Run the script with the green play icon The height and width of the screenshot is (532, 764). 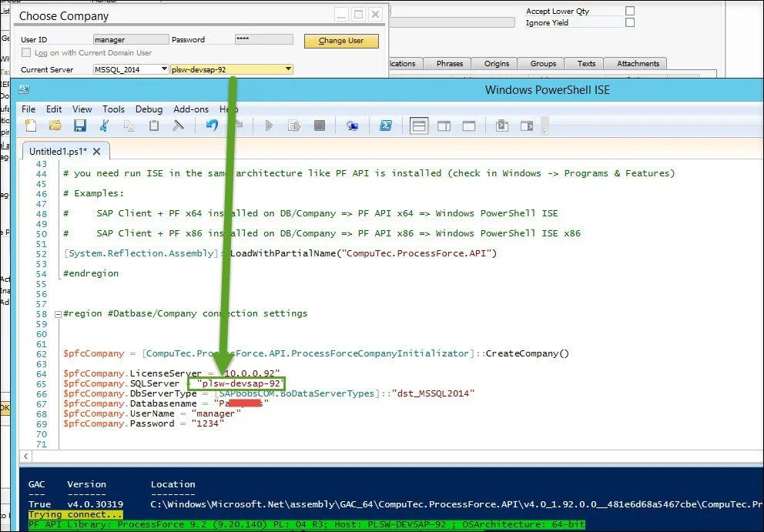pyautogui.click(x=269, y=125)
